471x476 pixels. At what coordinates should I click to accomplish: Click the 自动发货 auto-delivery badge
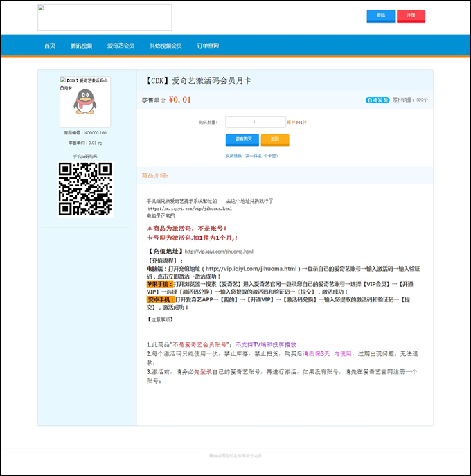click(377, 100)
